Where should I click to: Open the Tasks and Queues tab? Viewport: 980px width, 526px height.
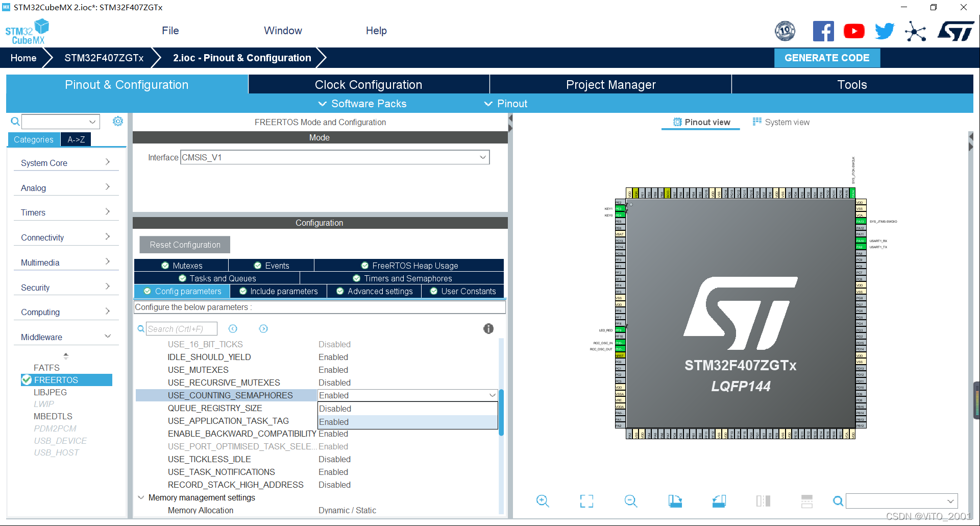(x=217, y=278)
